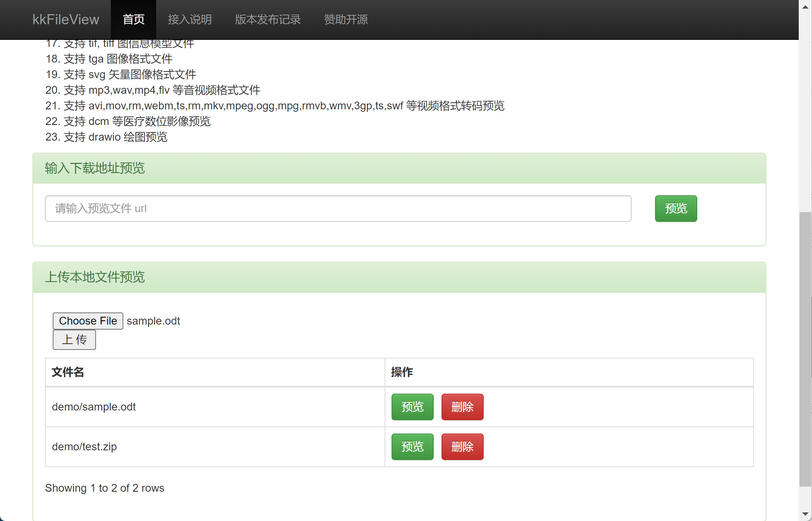Viewport: 812px width, 521px height.
Task: Open the 赞助开源 navigation item
Action: (346, 20)
